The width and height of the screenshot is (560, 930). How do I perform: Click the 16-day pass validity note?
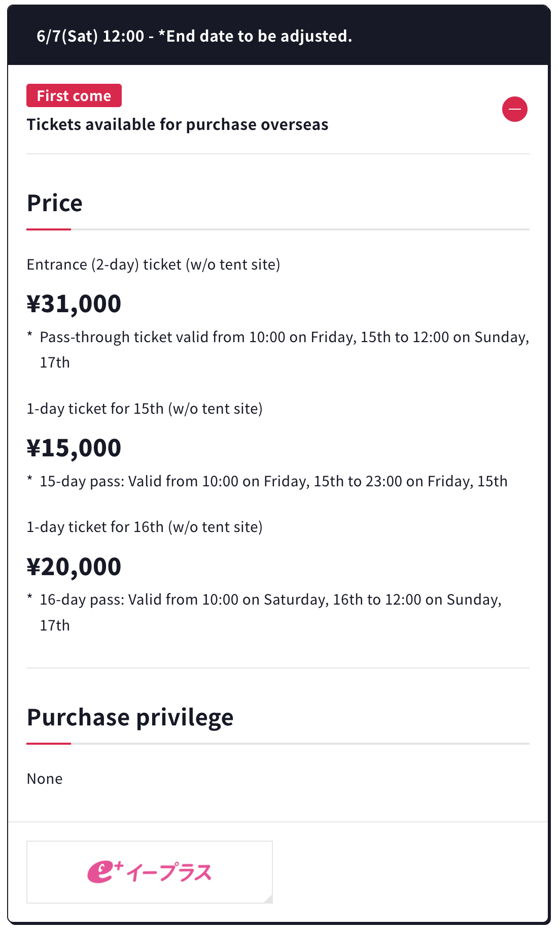[x=270, y=600]
